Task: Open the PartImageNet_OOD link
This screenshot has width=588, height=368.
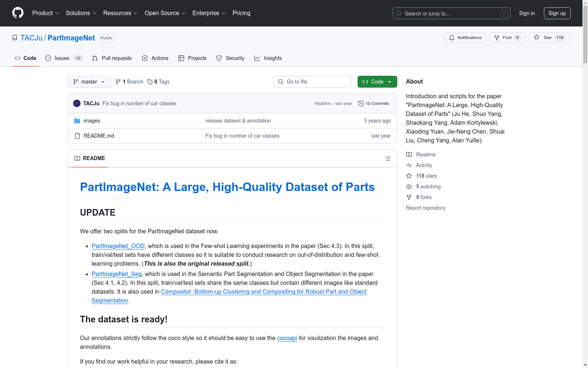Action: tap(118, 246)
